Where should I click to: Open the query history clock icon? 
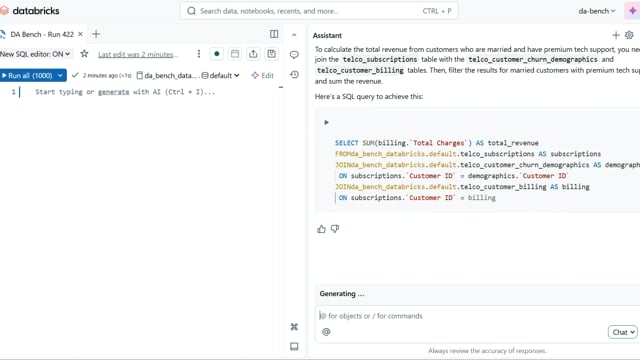click(294, 74)
